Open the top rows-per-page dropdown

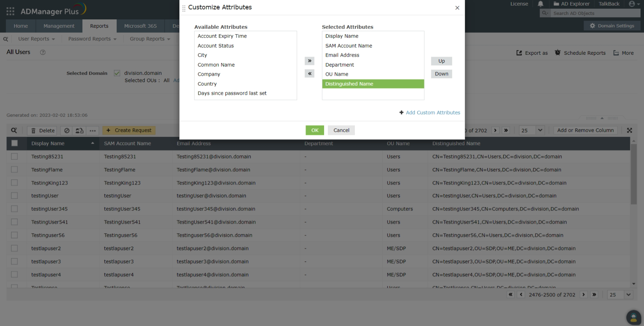click(x=532, y=130)
